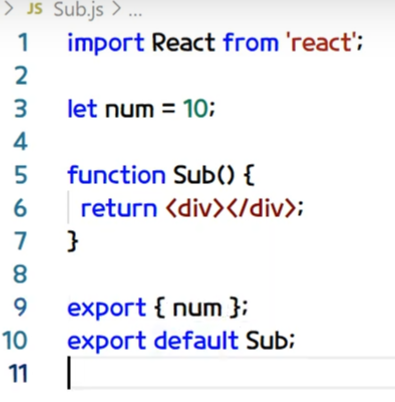Expand the chevron before the JS icon
Viewport: 395px width, 402px height.
[x=8, y=9]
